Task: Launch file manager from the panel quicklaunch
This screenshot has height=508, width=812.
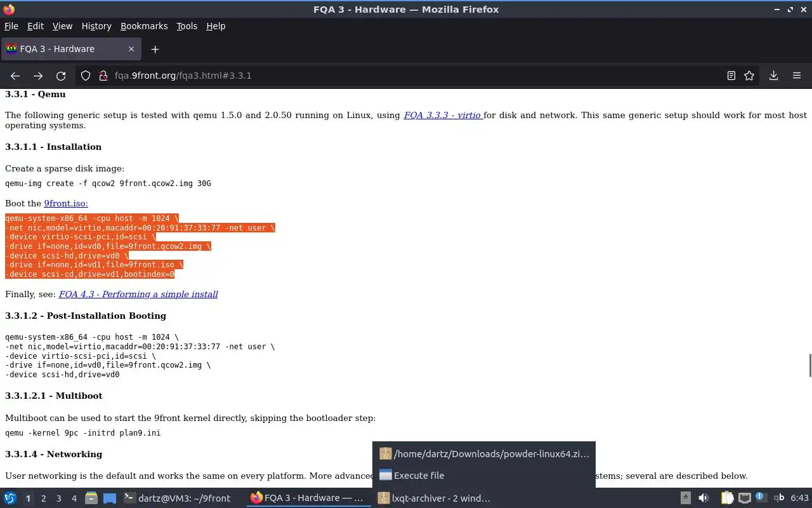Action: click(x=91, y=498)
